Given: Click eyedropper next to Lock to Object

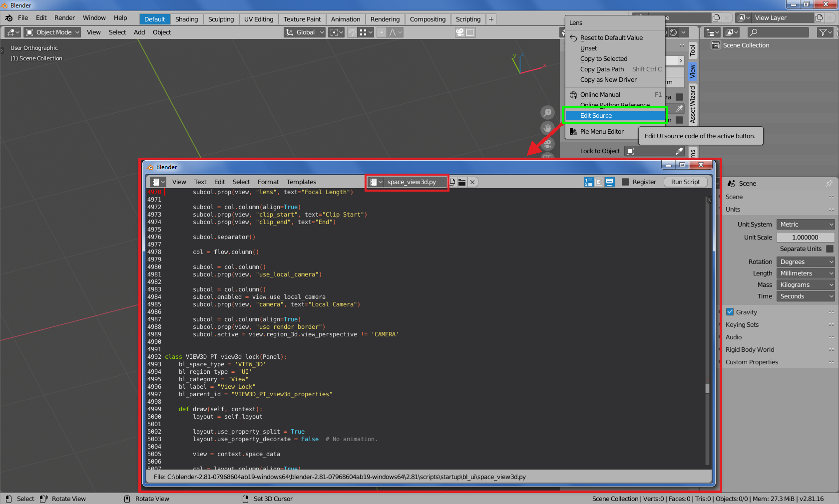Looking at the screenshot, I should (x=679, y=151).
